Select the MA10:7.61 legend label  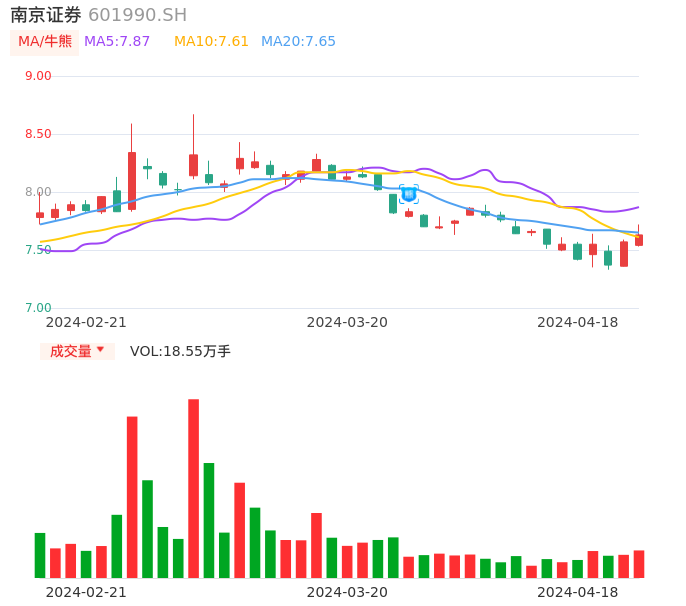[x=211, y=42]
